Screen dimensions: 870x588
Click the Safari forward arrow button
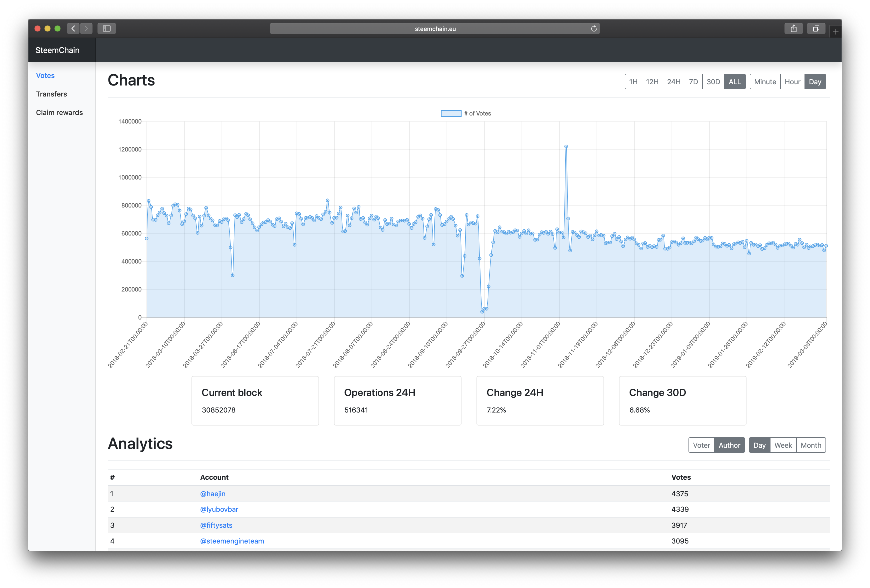click(86, 28)
